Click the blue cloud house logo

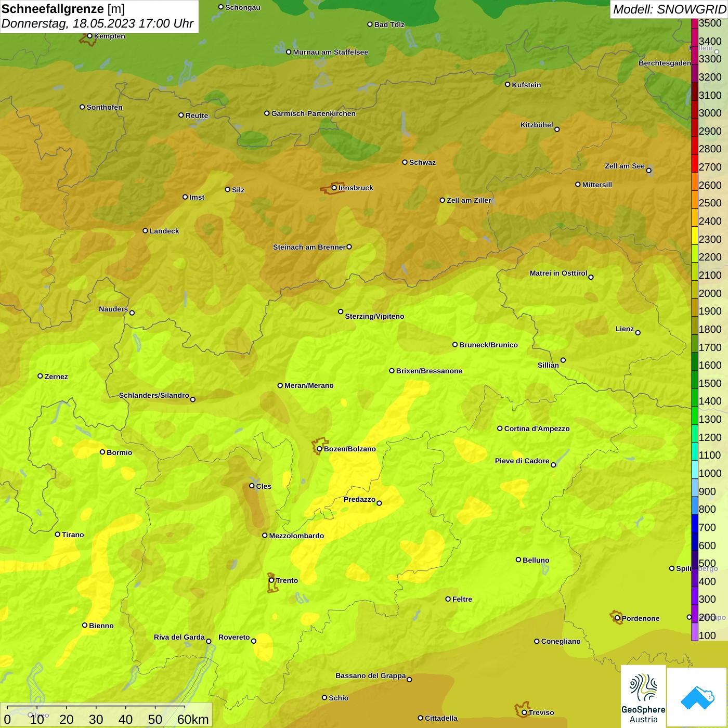click(x=697, y=697)
